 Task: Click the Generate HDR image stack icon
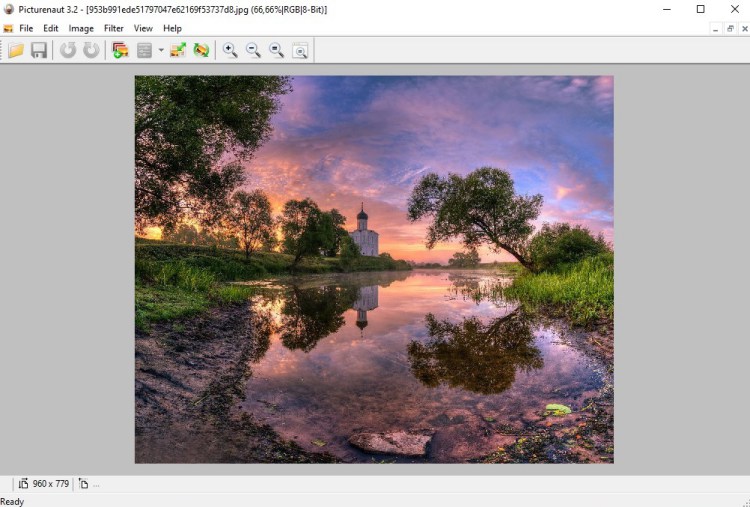coord(121,50)
